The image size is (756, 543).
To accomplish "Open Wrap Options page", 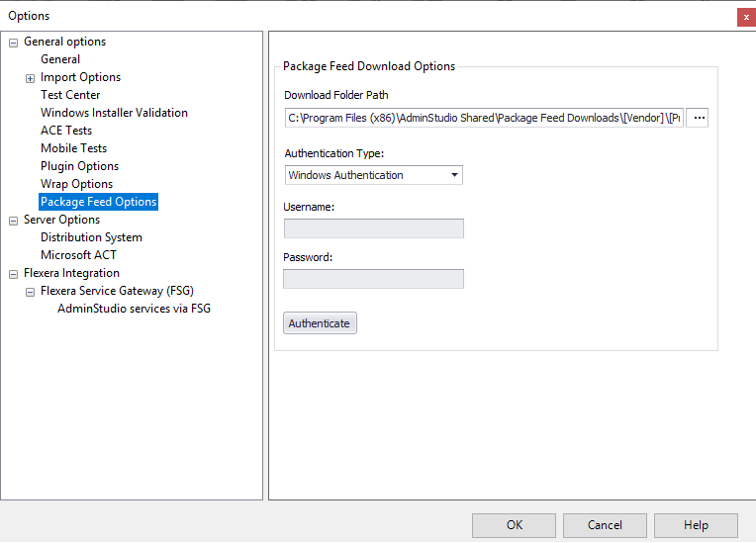I will coord(76,184).
